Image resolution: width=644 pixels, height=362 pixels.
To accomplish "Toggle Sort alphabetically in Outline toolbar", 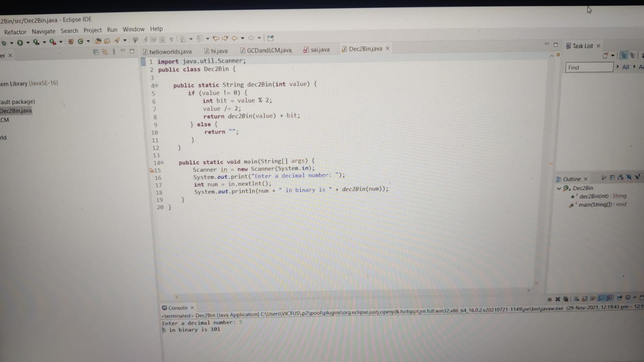I will [621, 177].
